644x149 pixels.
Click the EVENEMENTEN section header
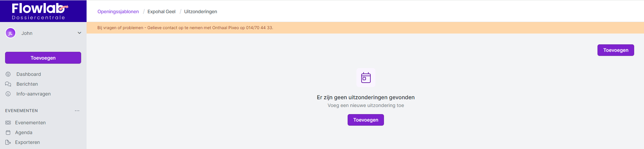[x=21, y=111]
